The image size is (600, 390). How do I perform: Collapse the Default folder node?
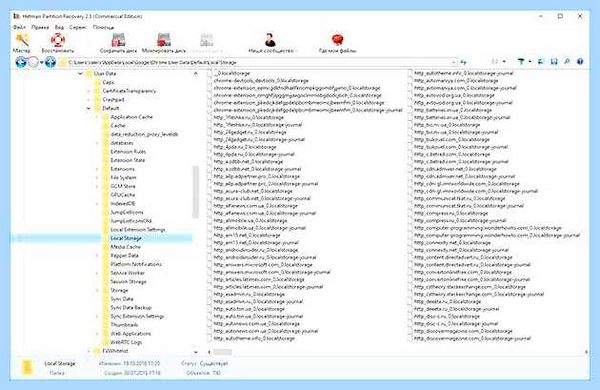coord(88,108)
